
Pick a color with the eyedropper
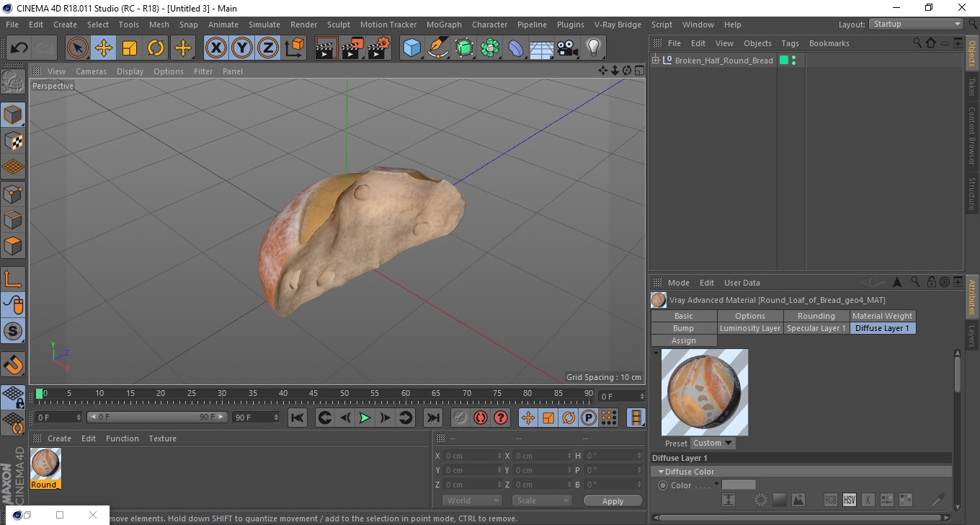click(938, 499)
